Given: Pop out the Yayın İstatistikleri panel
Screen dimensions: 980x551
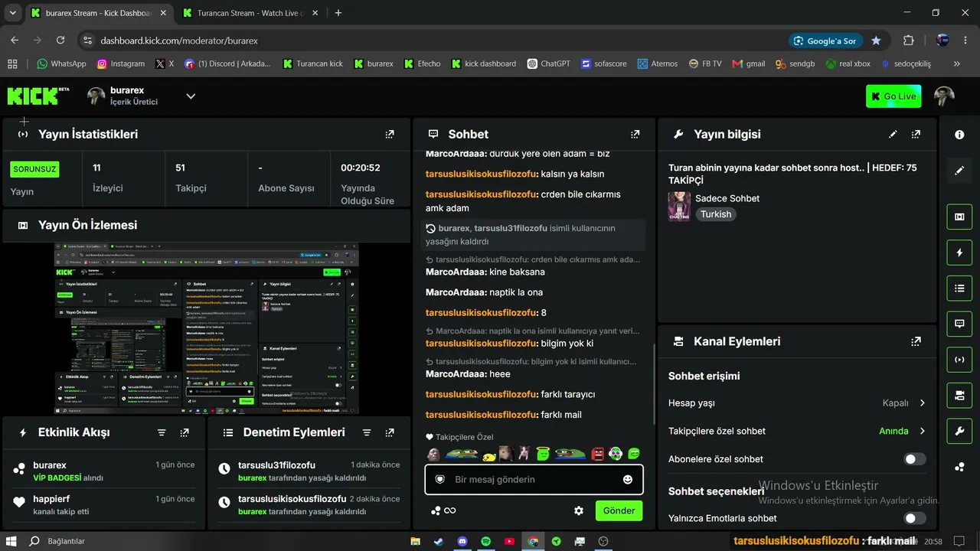Looking at the screenshot, I should pyautogui.click(x=390, y=134).
